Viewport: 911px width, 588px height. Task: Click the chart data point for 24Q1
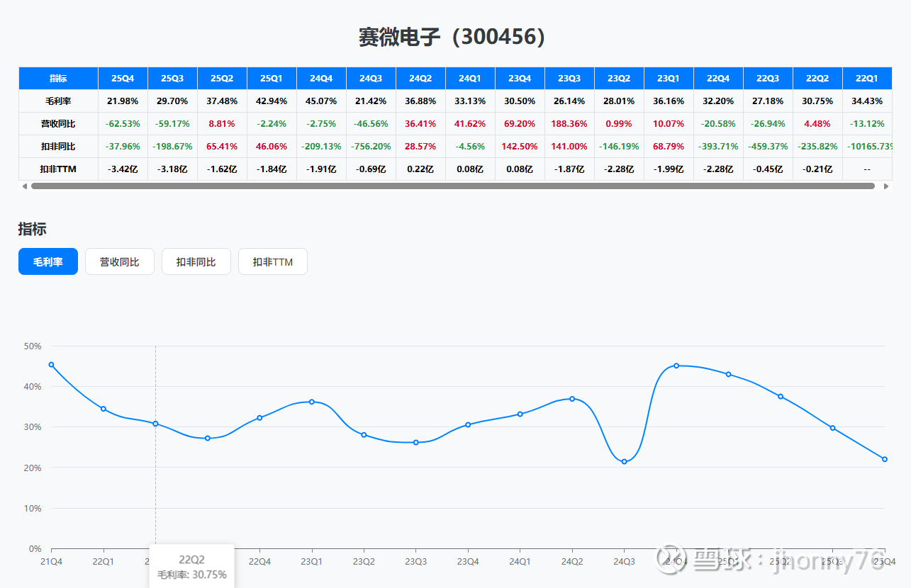(520, 414)
